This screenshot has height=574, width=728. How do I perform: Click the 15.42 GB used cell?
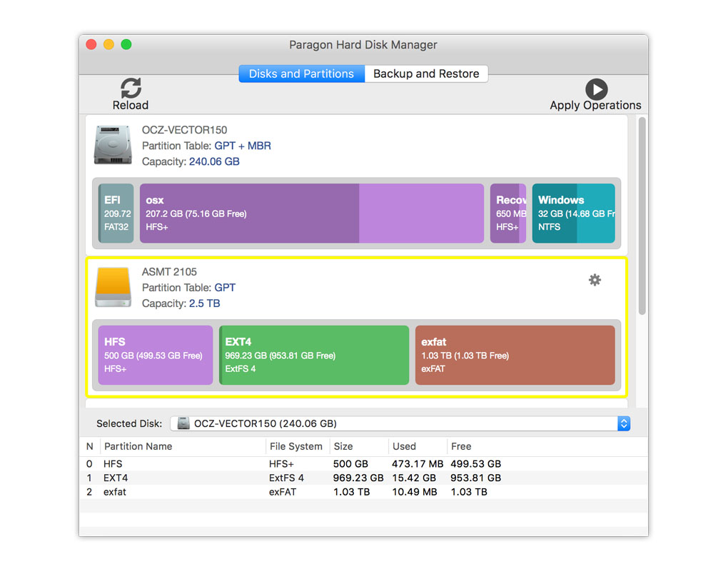click(x=414, y=478)
